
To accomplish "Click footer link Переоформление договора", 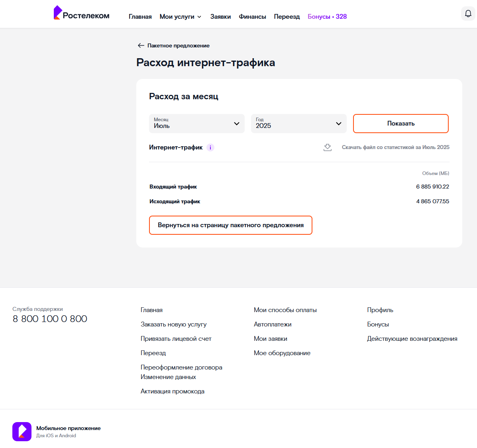I will coord(181,367).
